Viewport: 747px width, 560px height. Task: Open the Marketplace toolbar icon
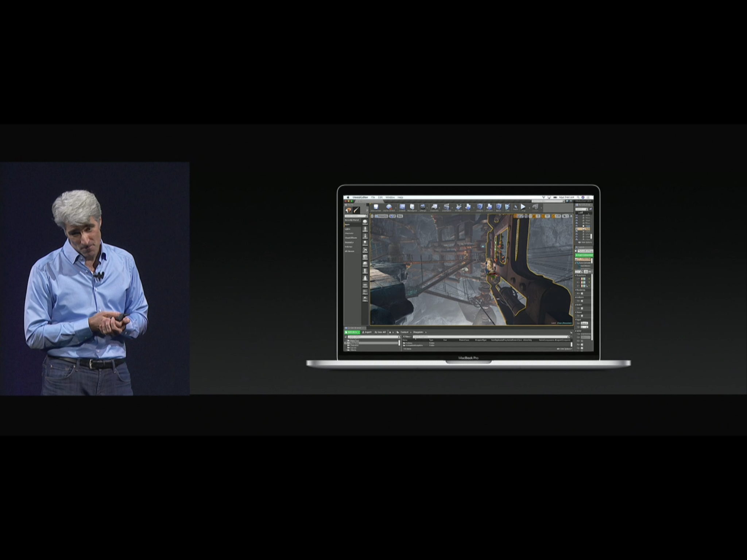click(412, 207)
